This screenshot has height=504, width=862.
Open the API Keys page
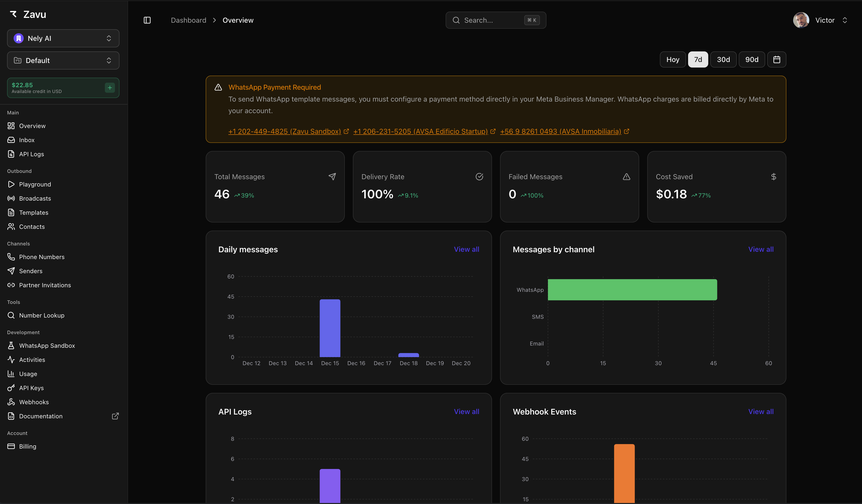(31, 388)
